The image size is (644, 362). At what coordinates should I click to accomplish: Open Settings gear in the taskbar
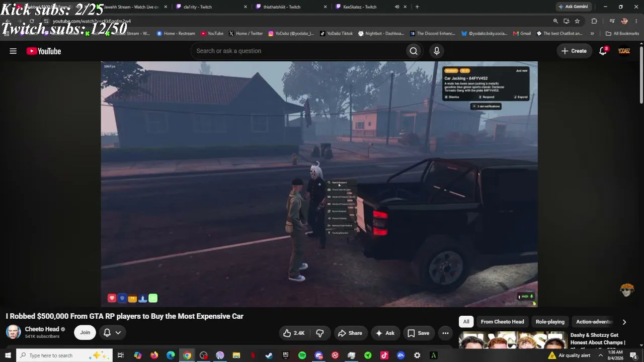(x=417, y=355)
